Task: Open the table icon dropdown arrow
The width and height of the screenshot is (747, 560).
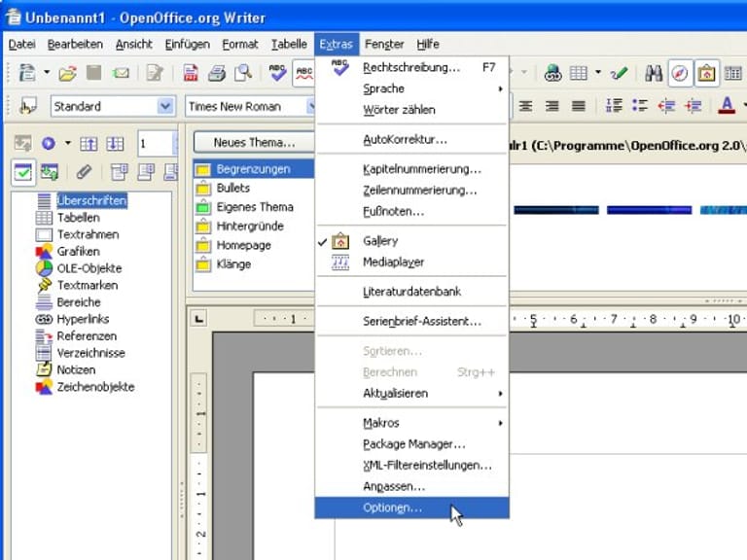Action: [x=598, y=73]
